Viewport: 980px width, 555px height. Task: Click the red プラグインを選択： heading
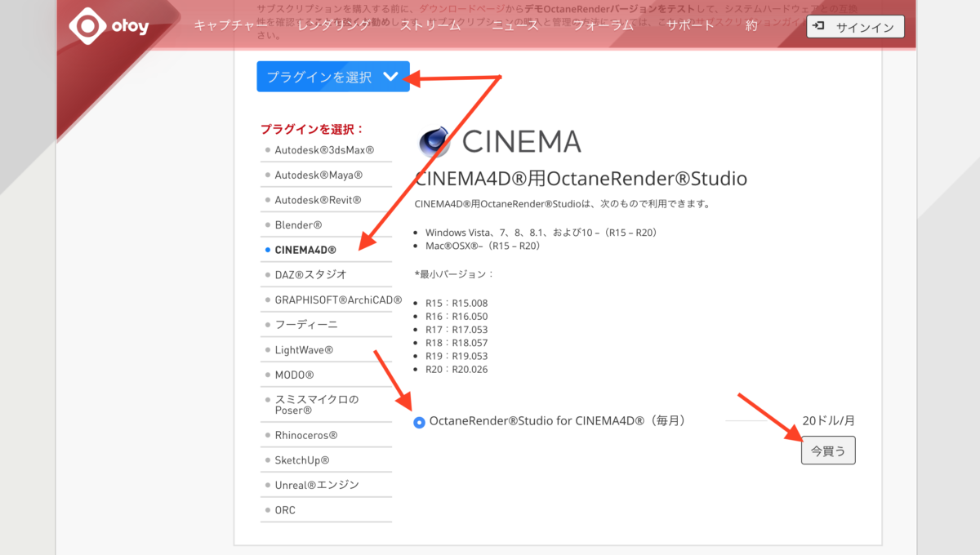point(312,129)
